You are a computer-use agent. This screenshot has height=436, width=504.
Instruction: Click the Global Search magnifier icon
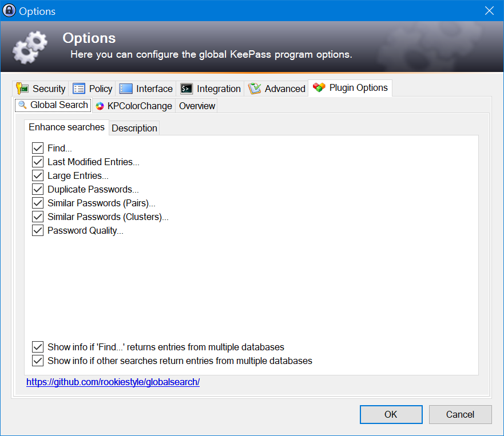[x=22, y=105]
